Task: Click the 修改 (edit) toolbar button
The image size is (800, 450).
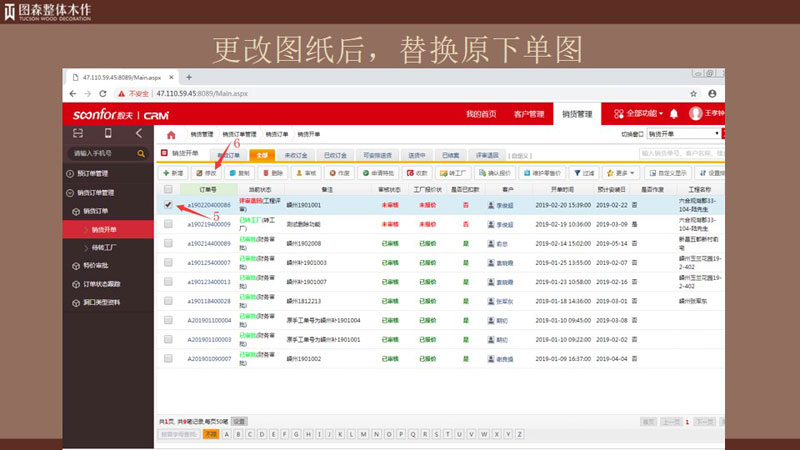Action: coord(207,173)
